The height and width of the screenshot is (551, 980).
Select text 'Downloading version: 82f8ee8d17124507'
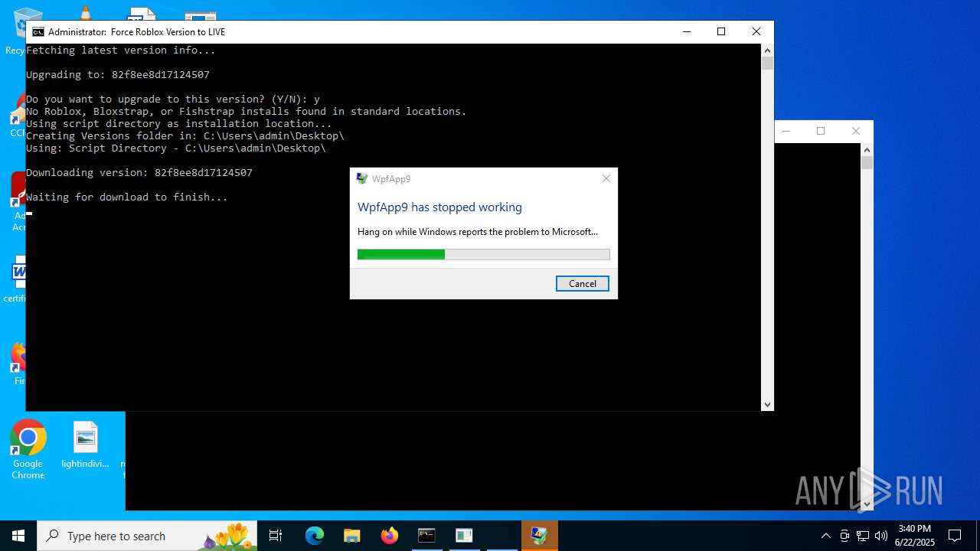pyautogui.click(x=139, y=173)
